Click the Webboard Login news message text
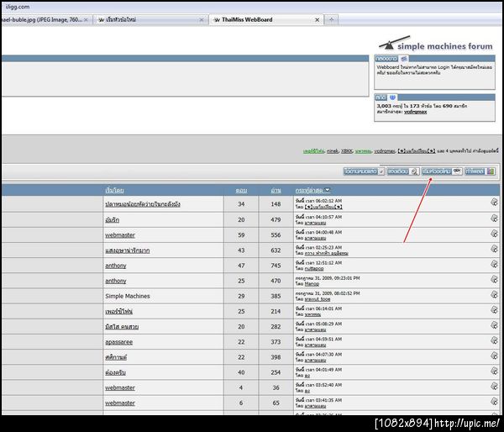The width and height of the screenshot is (504, 432). [x=434, y=70]
